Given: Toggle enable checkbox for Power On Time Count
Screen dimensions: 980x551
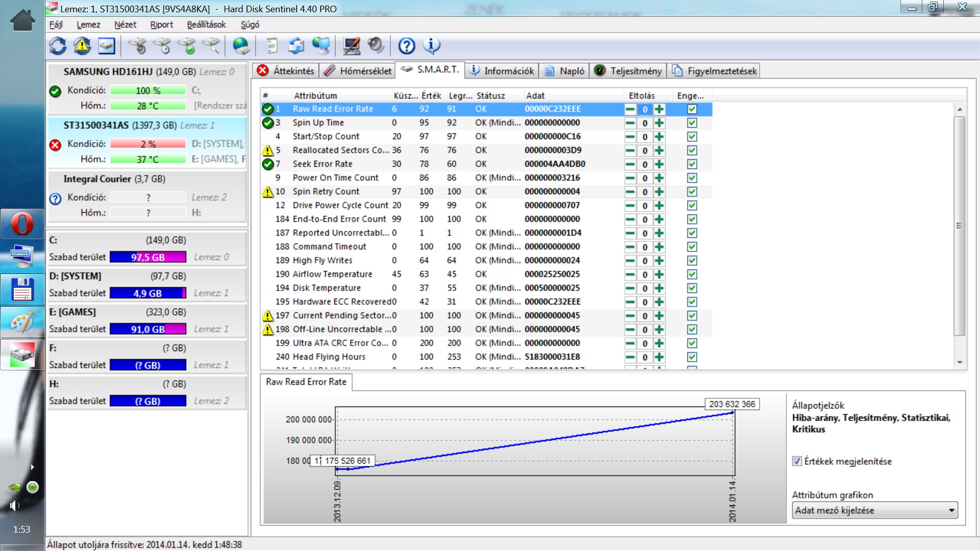Looking at the screenshot, I should [x=692, y=178].
